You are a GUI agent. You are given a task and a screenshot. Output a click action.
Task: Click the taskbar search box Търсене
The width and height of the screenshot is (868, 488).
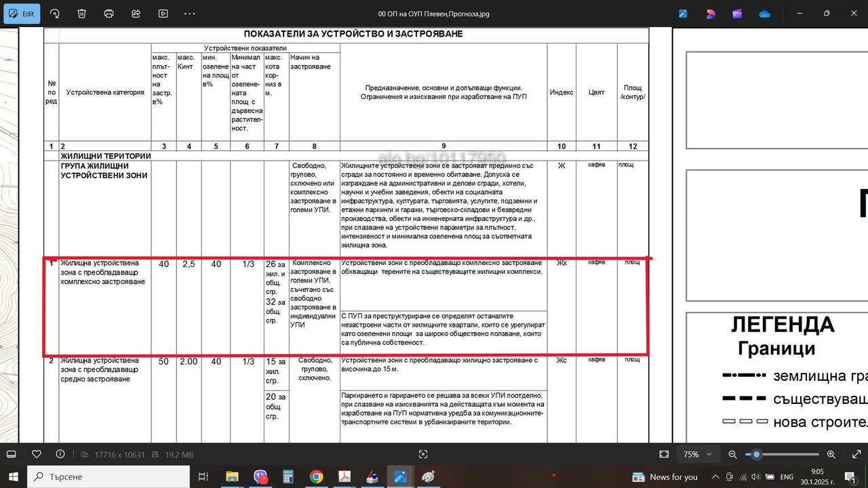pos(108,476)
